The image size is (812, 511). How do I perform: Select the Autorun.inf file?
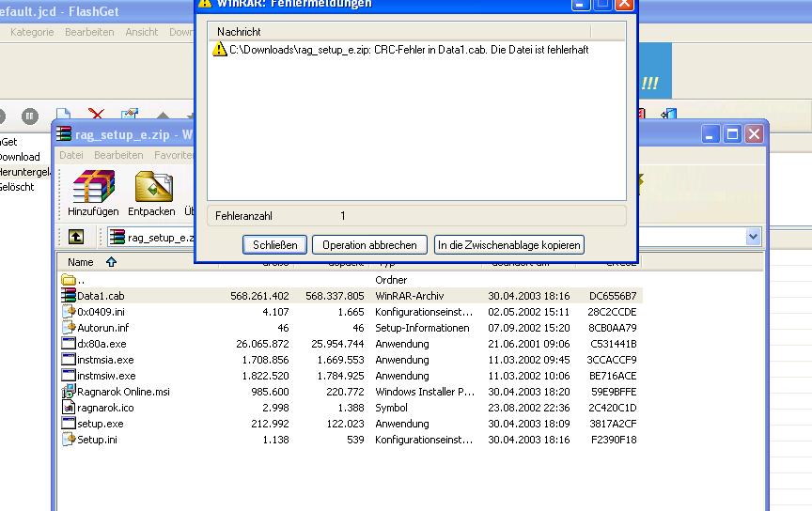(x=102, y=328)
